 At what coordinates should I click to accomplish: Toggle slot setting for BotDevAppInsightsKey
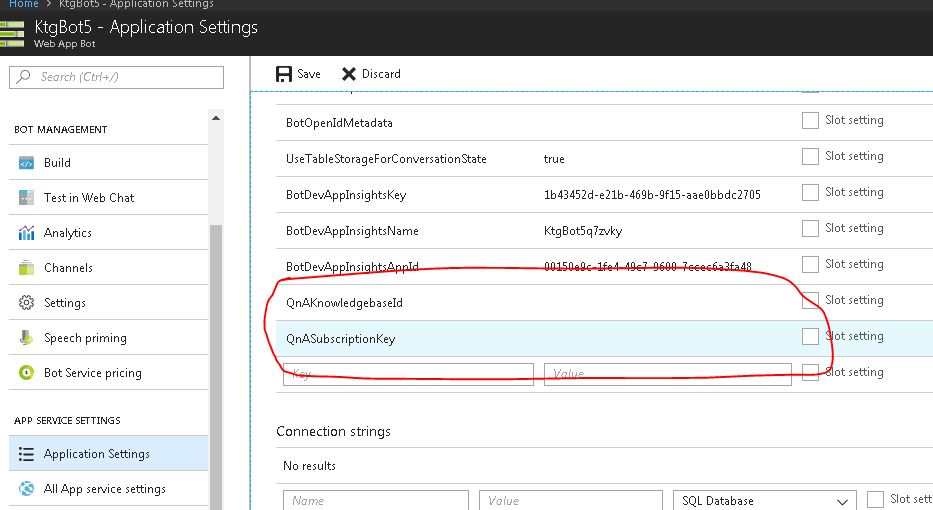click(810, 193)
